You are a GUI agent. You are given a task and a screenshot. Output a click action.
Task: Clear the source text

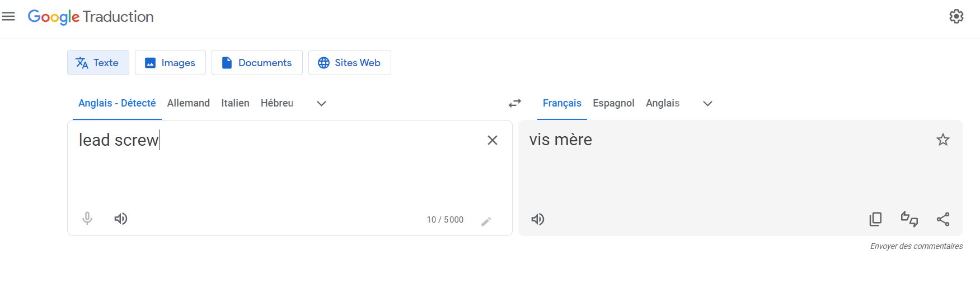click(492, 140)
